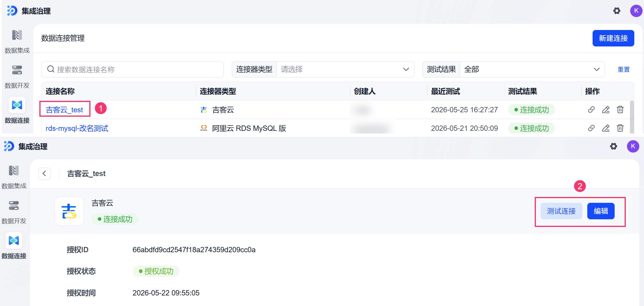644x306 pixels.
Task: Click the 授权状态 label
Action: [81, 271]
